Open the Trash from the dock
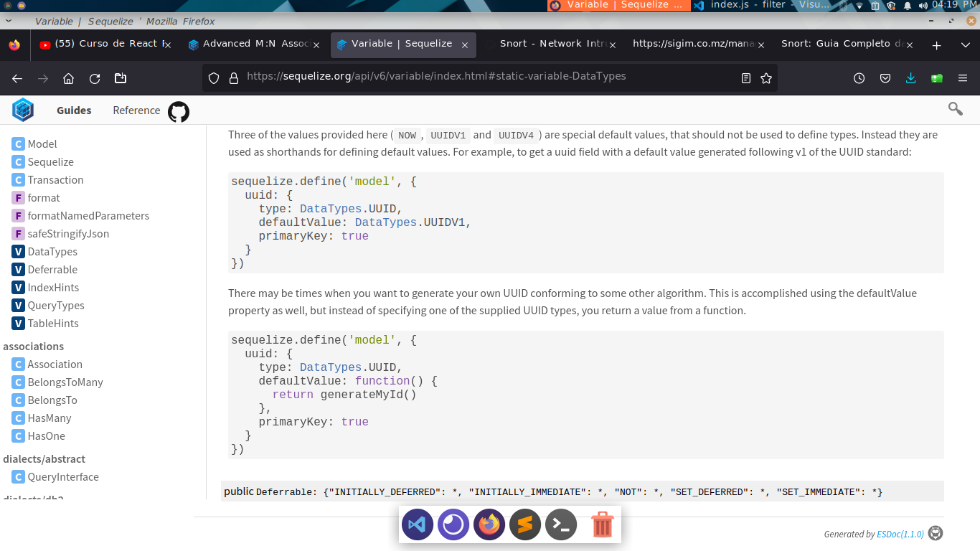This screenshot has height=551, width=980. click(602, 524)
